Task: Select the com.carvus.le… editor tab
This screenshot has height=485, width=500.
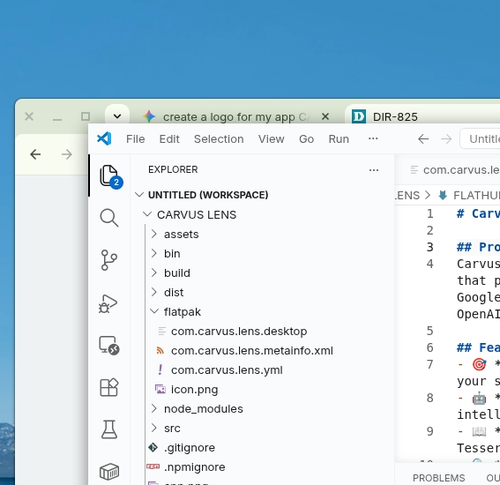Action: coord(455,170)
